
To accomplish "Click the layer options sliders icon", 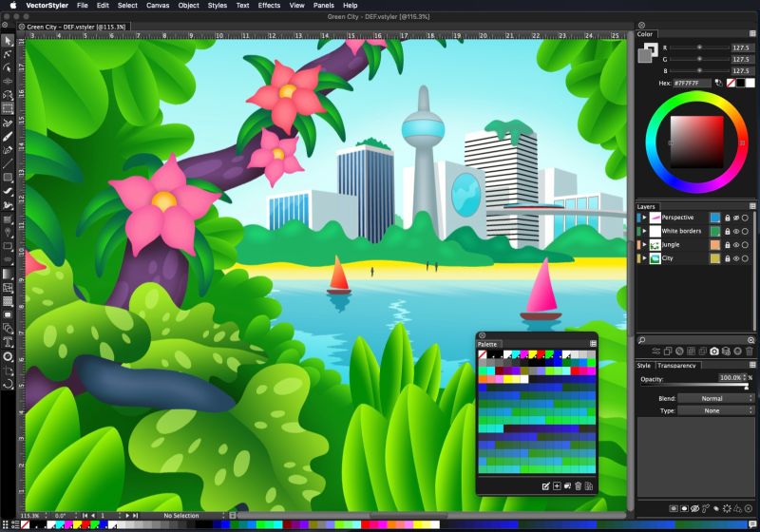I will coord(655,351).
